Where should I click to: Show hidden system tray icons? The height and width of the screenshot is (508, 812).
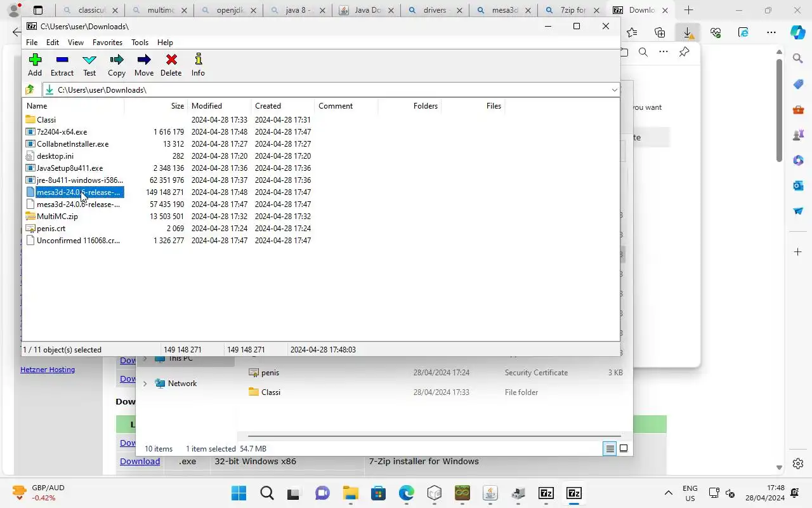(x=668, y=493)
